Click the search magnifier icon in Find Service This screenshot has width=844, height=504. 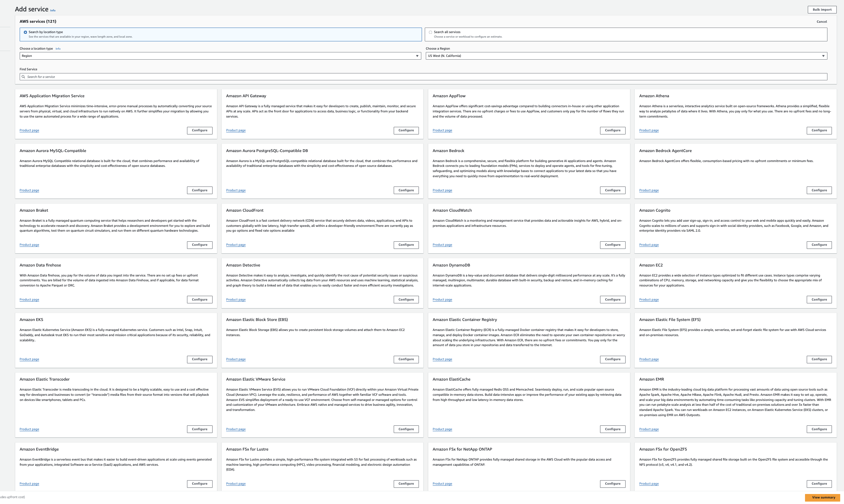tap(23, 77)
